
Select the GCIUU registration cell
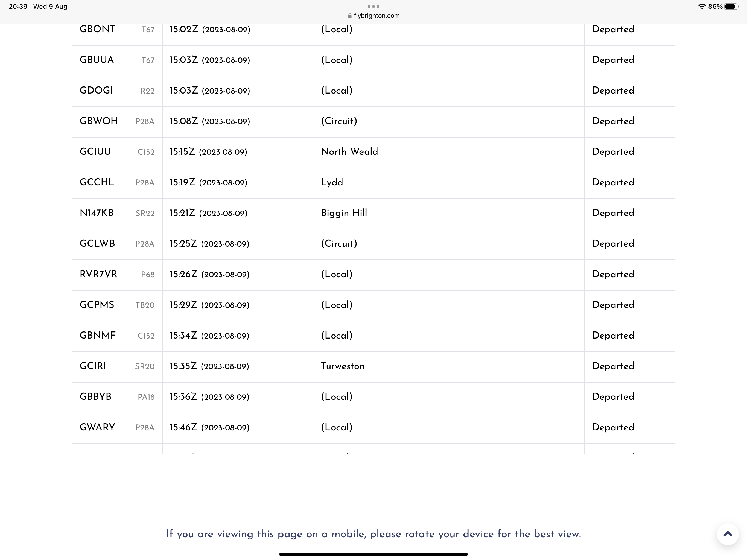pyautogui.click(x=117, y=152)
